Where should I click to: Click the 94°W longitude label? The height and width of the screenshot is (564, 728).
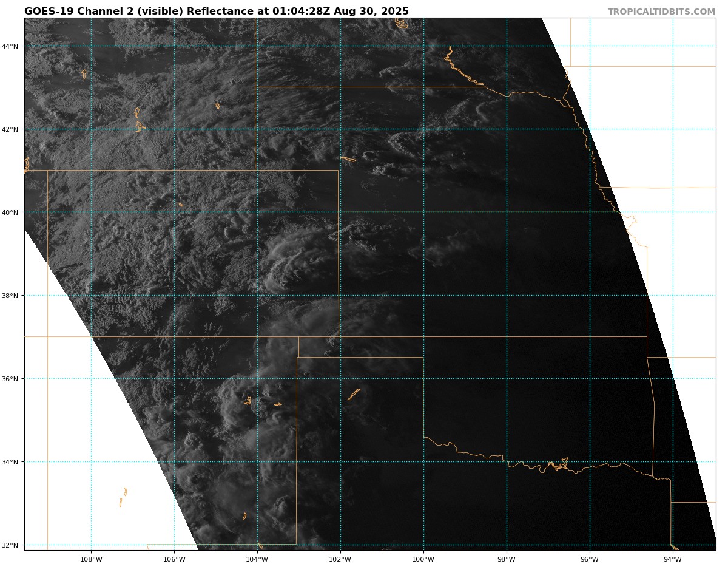pyautogui.click(x=673, y=559)
